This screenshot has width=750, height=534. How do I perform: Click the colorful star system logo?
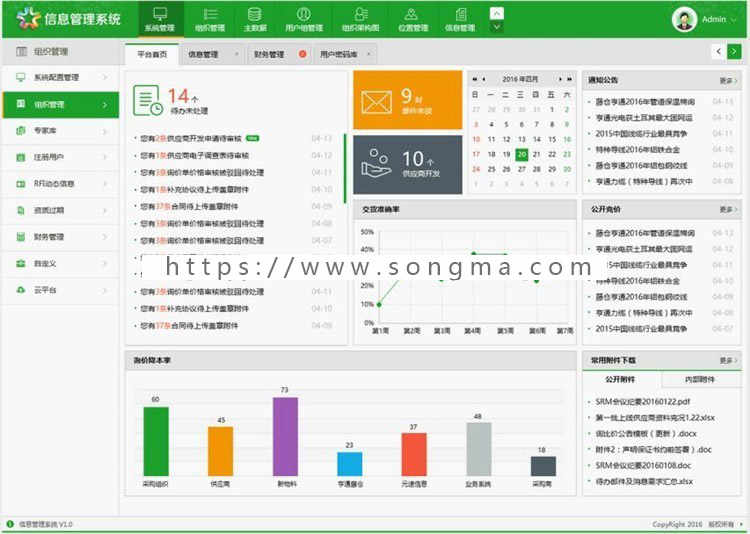click(x=27, y=19)
